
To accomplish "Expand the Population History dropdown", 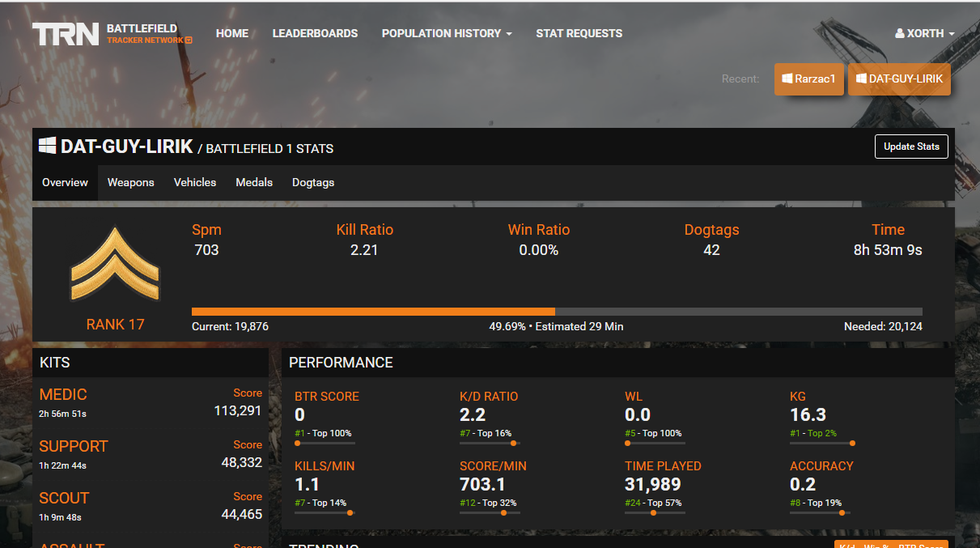I will [x=447, y=33].
